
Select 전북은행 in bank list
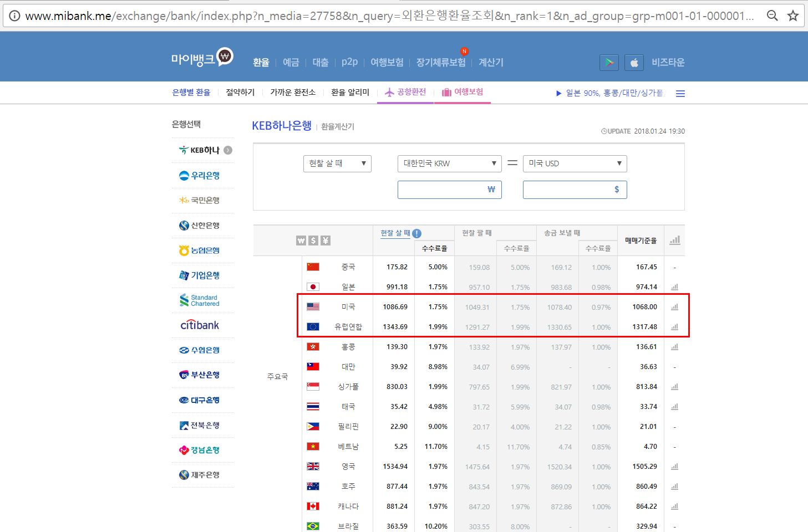[200, 425]
